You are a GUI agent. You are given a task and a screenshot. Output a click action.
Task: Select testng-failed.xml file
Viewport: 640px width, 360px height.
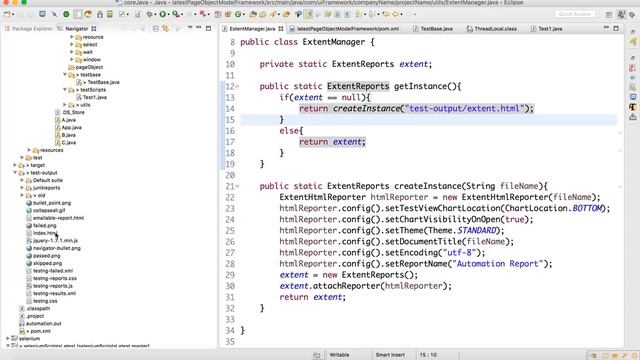tap(53, 271)
